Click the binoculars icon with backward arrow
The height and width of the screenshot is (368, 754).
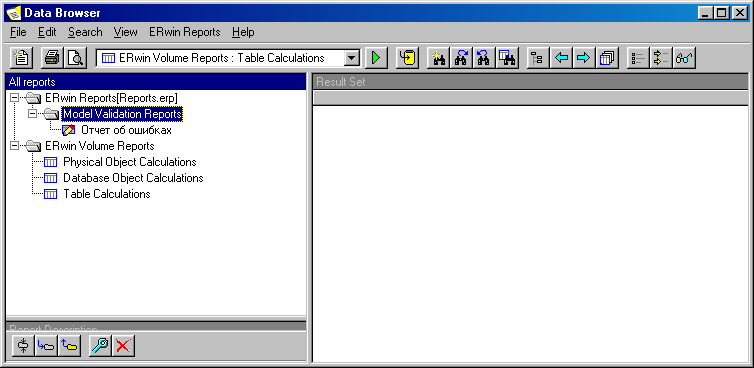tap(485, 58)
